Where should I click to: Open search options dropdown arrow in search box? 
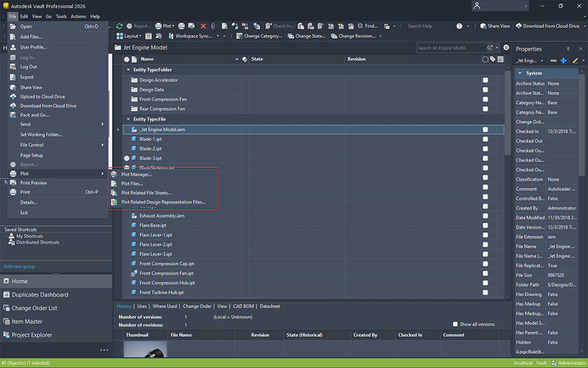pyautogui.click(x=497, y=48)
